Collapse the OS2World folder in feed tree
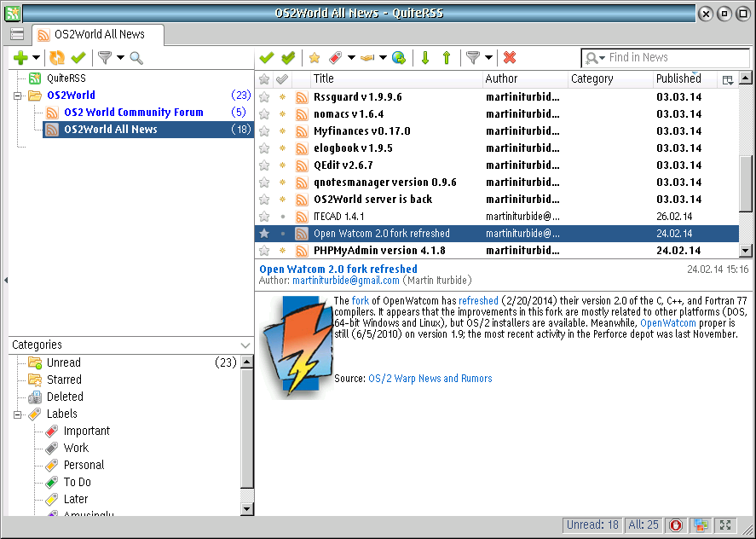The height and width of the screenshot is (539, 756). pos(17,96)
